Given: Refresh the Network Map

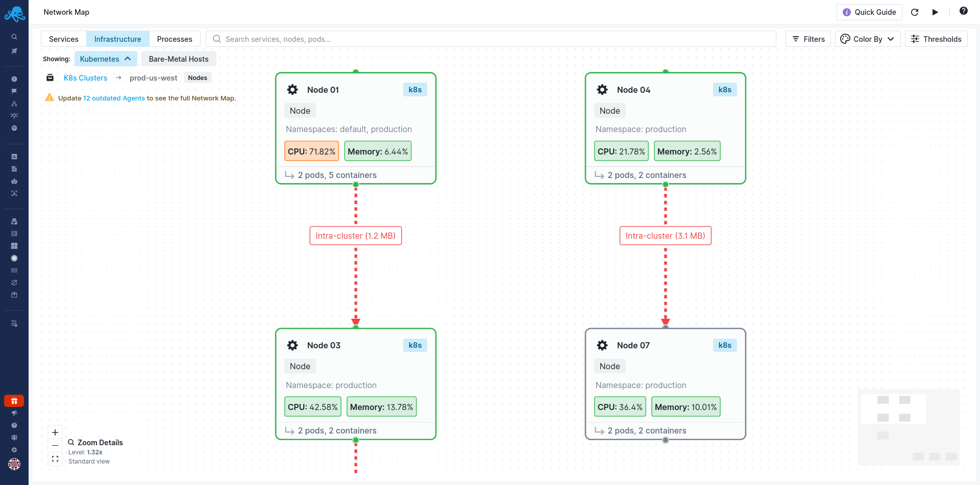Looking at the screenshot, I should (x=915, y=12).
